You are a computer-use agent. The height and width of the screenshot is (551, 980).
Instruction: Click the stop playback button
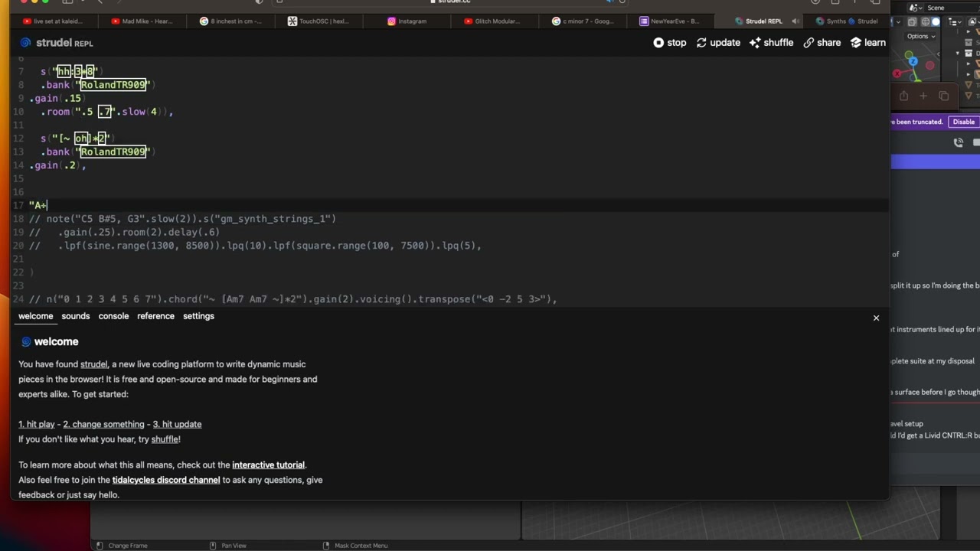click(670, 43)
